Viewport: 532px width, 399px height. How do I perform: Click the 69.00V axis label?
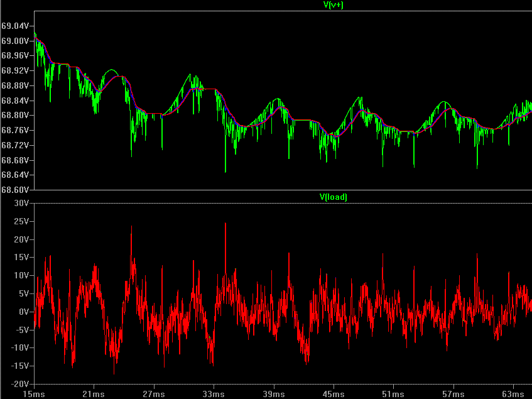(x=16, y=41)
